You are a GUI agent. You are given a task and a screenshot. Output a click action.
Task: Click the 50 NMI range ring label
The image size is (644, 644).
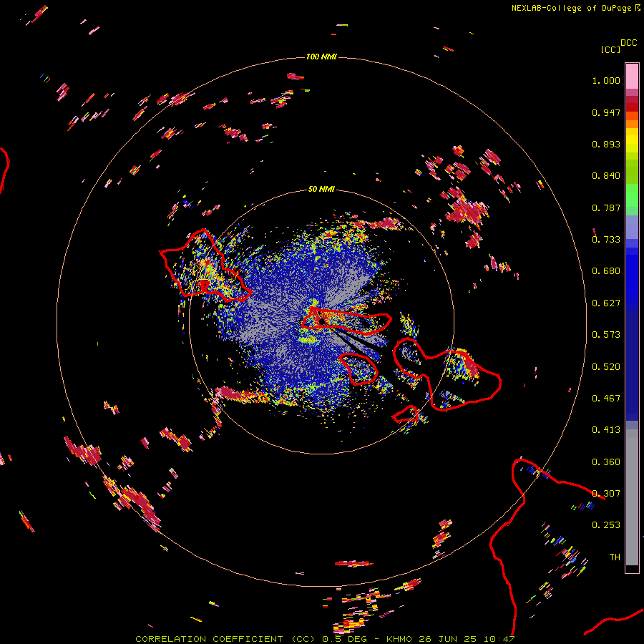tap(321, 189)
